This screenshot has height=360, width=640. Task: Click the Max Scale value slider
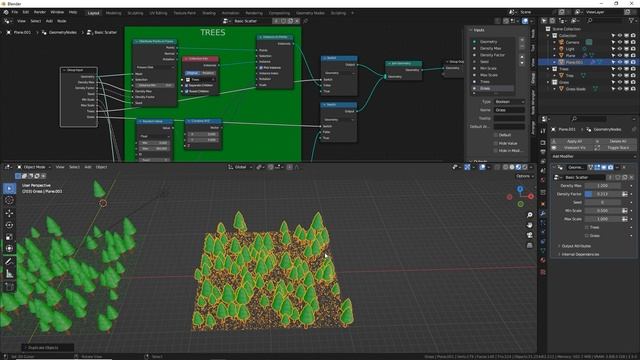(602, 219)
